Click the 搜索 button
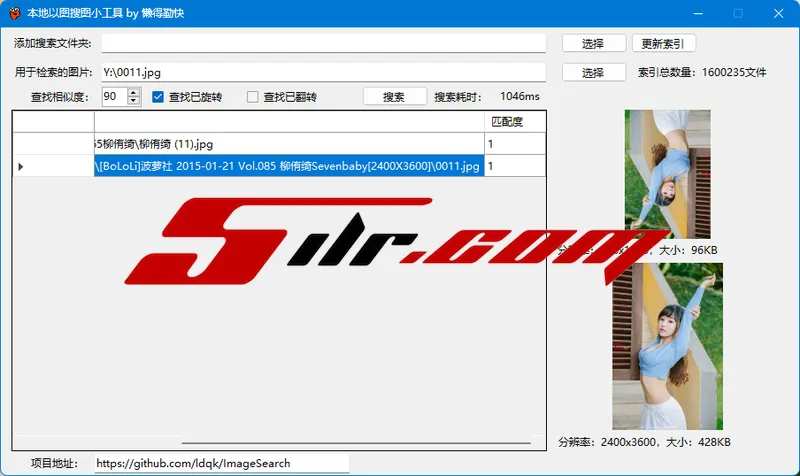This screenshot has height=476, width=800. pyautogui.click(x=394, y=96)
